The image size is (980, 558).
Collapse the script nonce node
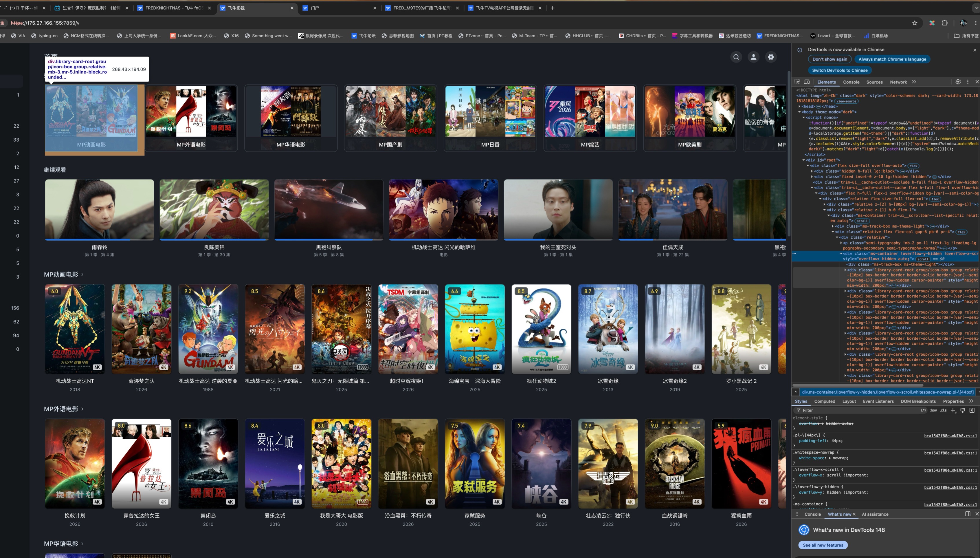click(x=803, y=118)
